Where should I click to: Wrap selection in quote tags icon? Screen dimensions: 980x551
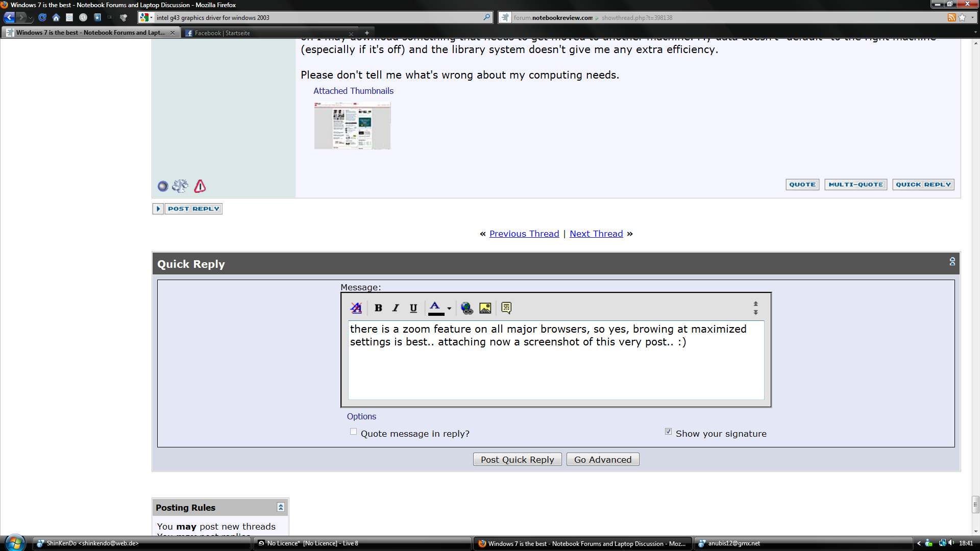pyautogui.click(x=506, y=308)
